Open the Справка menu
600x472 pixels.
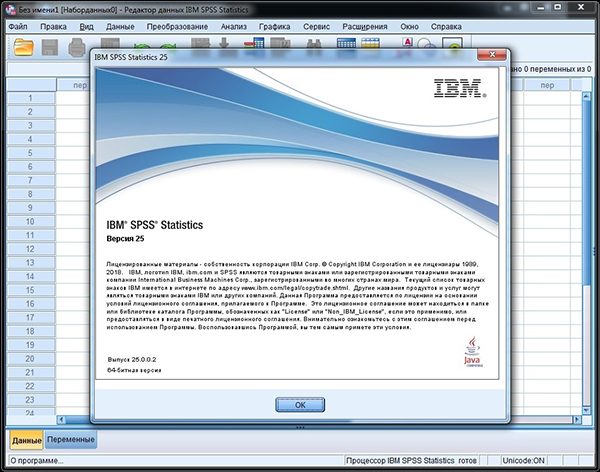coord(446,27)
